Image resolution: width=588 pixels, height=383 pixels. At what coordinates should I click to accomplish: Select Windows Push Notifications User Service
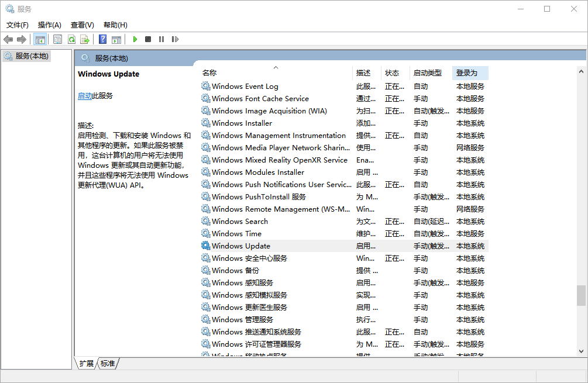pos(344,184)
